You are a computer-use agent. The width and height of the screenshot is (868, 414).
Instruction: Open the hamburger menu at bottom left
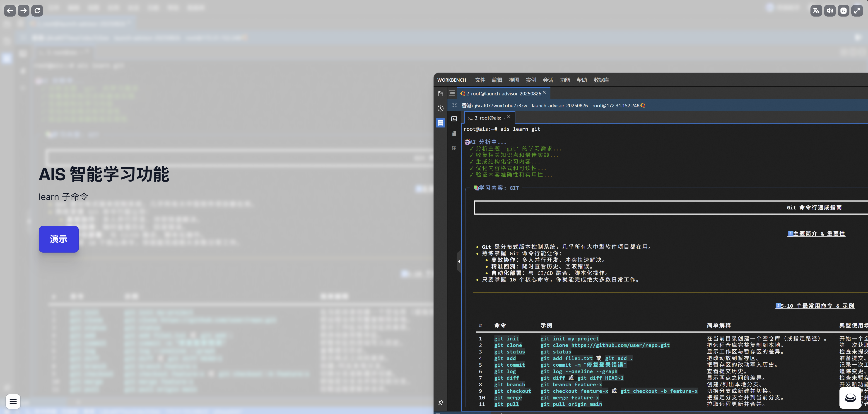pos(13,401)
